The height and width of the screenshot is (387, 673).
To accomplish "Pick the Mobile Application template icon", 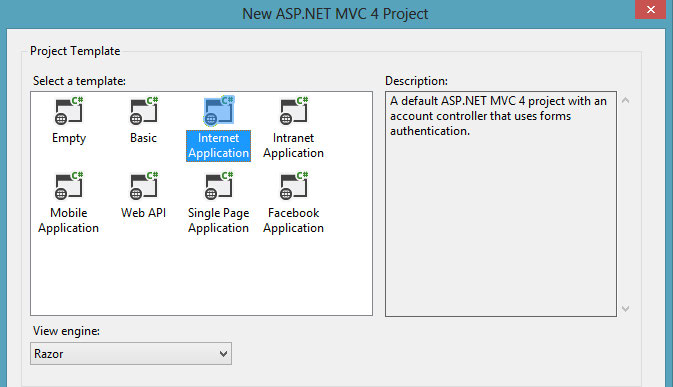I will click(x=69, y=185).
